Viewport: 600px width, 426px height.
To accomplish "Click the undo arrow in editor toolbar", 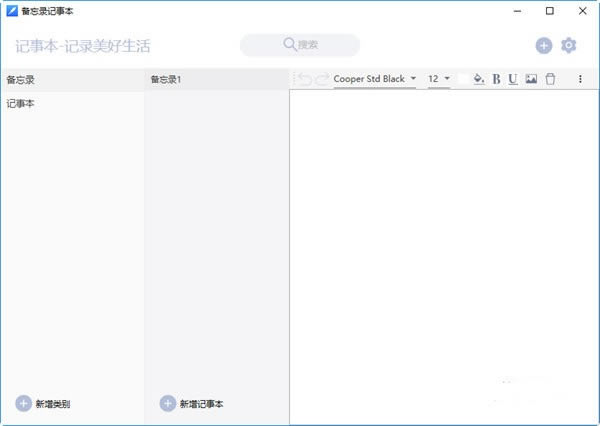I will 305,79.
